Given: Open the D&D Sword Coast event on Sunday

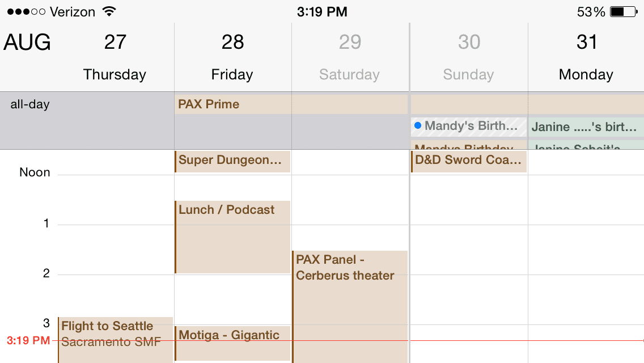Looking at the screenshot, I should click(x=469, y=161).
